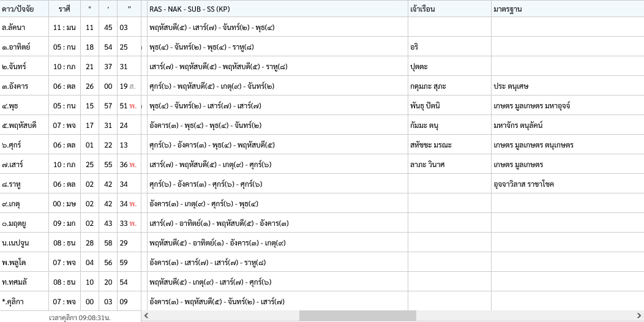This screenshot has height=322, width=644.
Task: Click the red พ. marker in ๗.เสาร์ row
Action: pos(133,165)
